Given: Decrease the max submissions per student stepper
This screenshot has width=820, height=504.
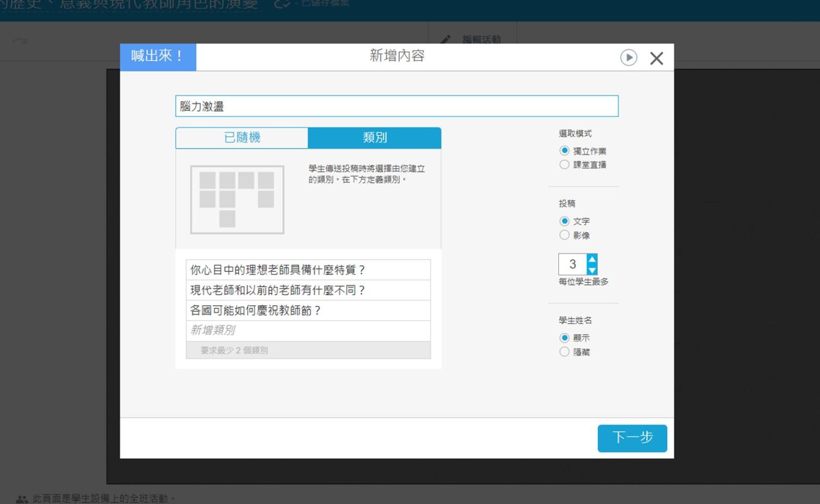Looking at the screenshot, I should point(592,270).
